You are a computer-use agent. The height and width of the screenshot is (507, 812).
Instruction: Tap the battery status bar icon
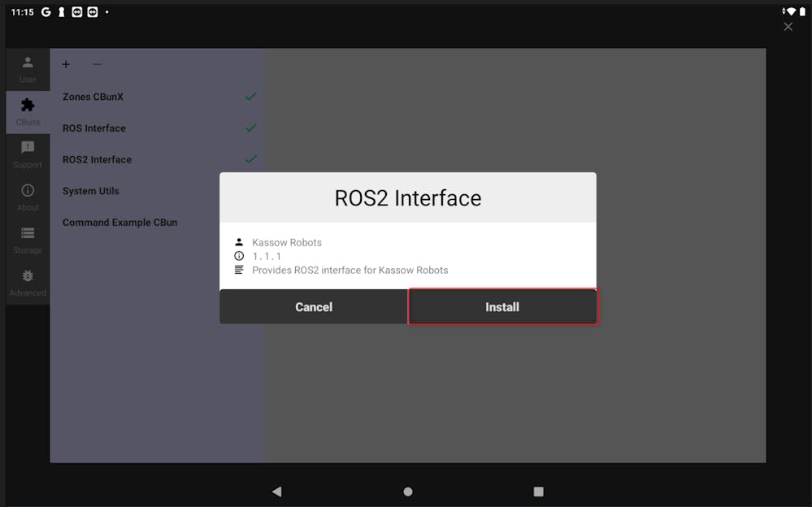(802, 11)
